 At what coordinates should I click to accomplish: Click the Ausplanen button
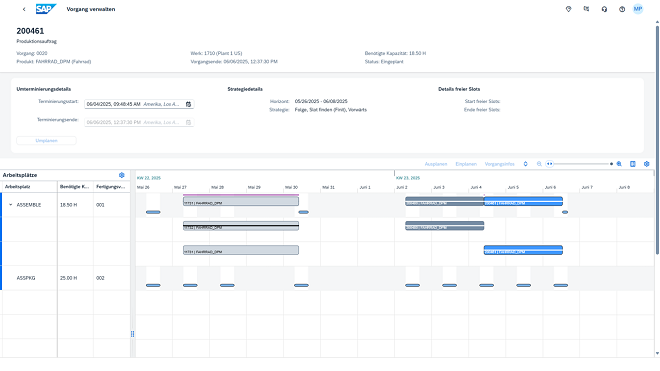point(436,164)
